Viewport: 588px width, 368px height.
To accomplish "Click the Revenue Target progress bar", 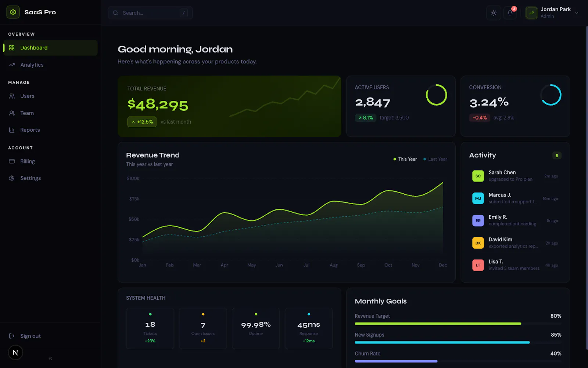I will (x=458, y=324).
